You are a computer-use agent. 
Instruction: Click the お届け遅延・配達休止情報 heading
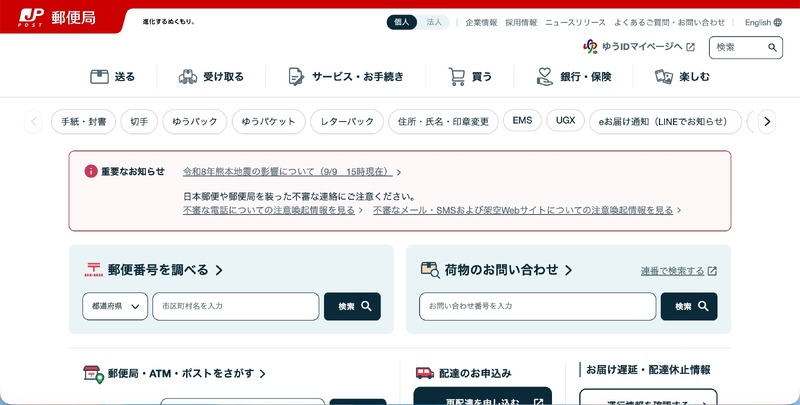(x=648, y=370)
